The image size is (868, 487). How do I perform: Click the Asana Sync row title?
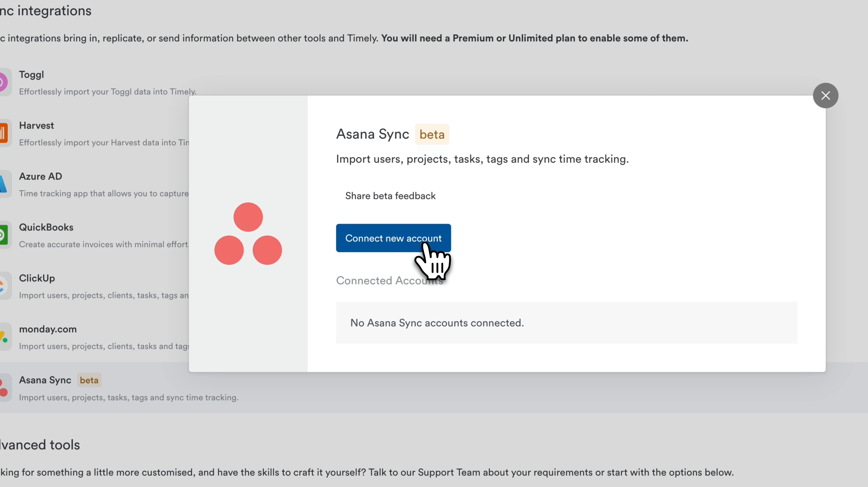tap(45, 380)
